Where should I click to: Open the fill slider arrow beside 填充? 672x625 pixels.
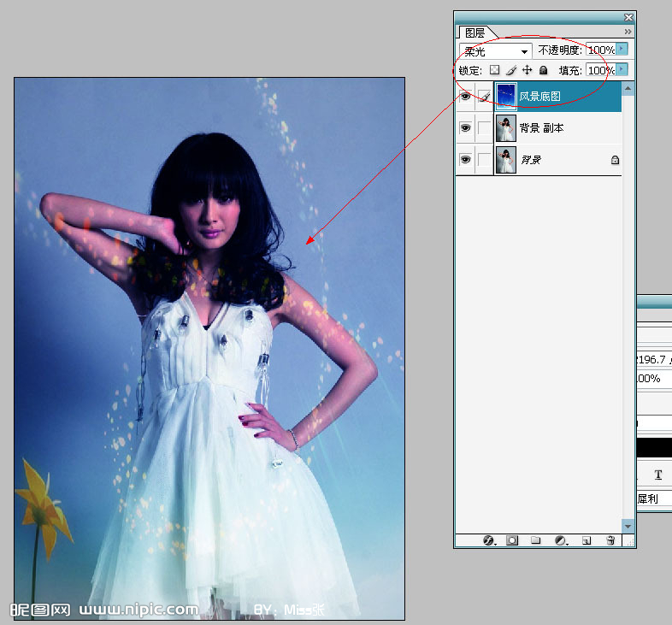[x=622, y=69]
